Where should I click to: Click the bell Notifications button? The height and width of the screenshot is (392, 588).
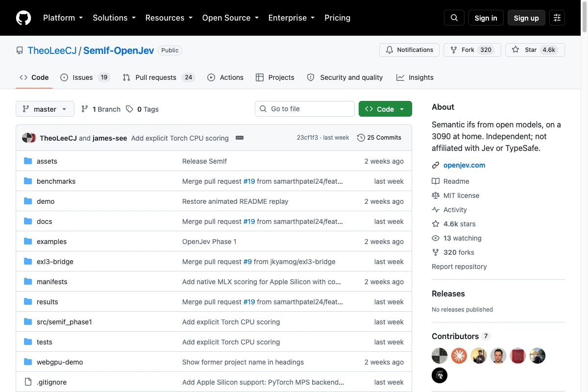[409, 50]
